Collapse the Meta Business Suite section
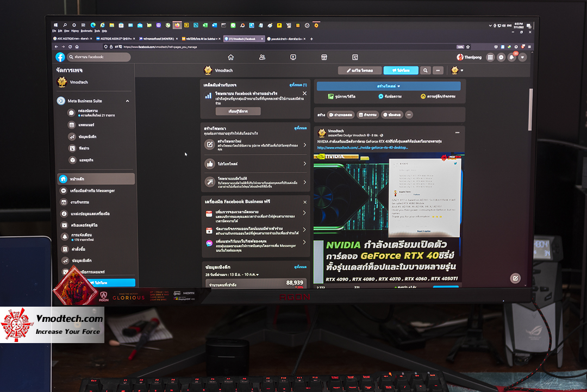 pyautogui.click(x=127, y=101)
